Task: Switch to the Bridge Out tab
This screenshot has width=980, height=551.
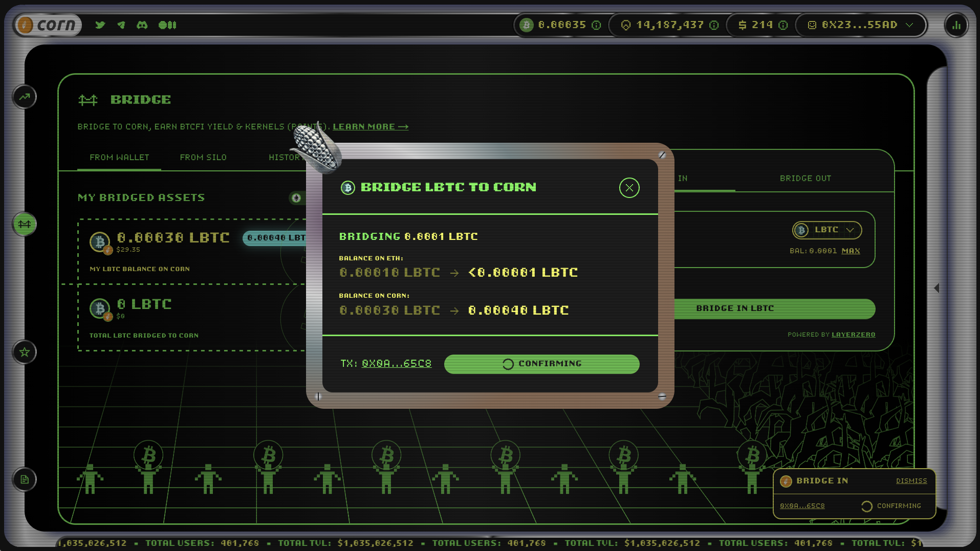Action: [805, 179]
